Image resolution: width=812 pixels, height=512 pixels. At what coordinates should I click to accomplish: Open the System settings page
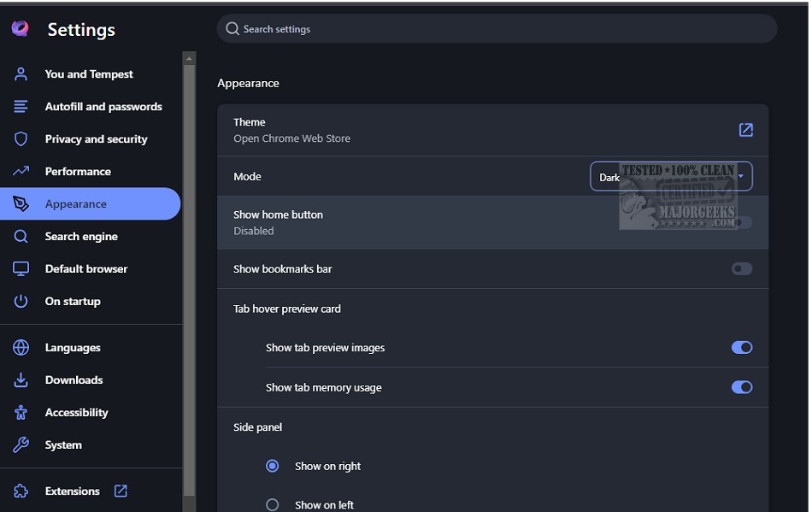pos(63,445)
